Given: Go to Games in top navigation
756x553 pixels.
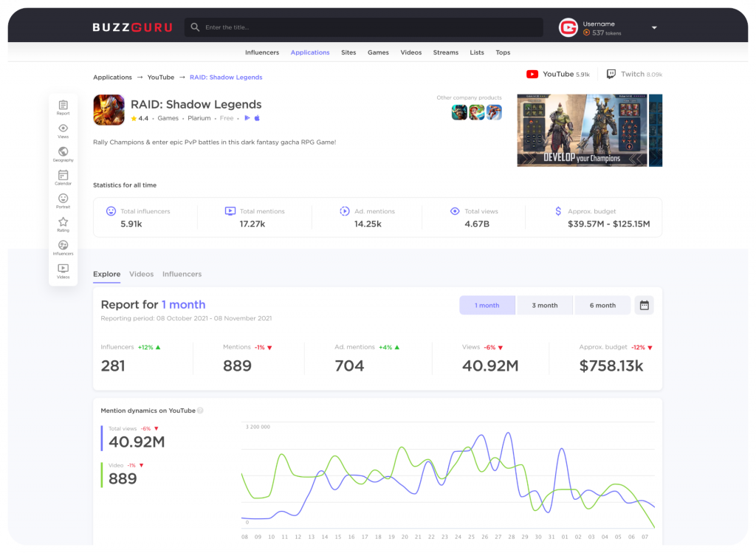Looking at the screenshot, I should tap(378, 52).
